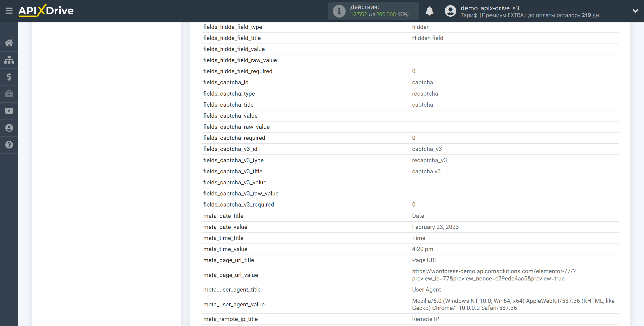Select the meta_user_agent_value label
Screen dimensions: 644x326
coord(234,304)
